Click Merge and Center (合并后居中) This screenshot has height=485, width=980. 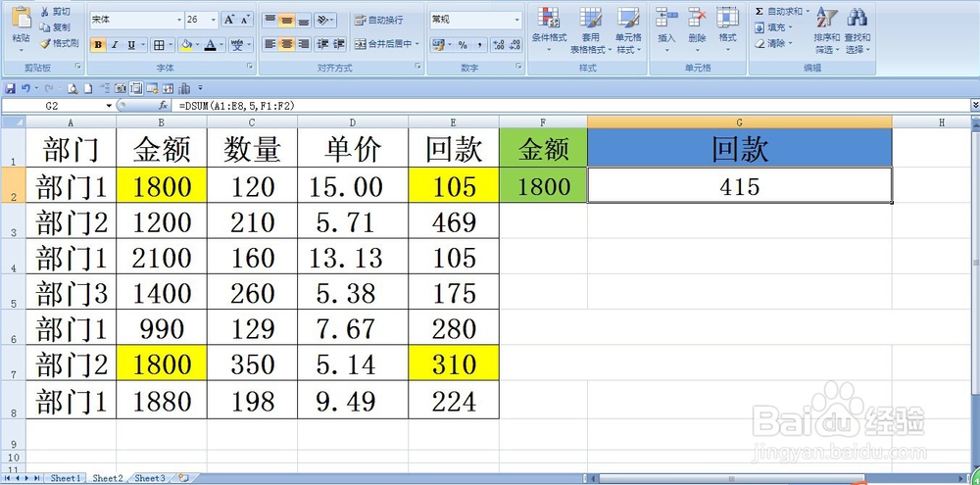tap(383, 44)
